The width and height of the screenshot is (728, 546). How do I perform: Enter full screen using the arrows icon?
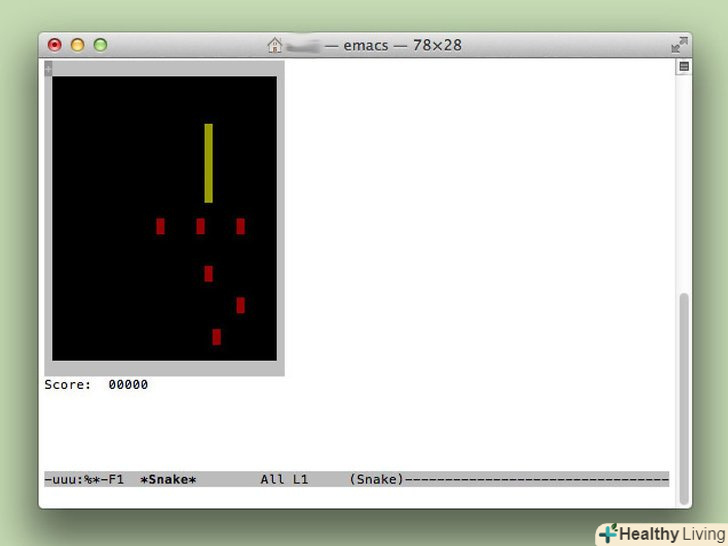[x=679, y=45]
